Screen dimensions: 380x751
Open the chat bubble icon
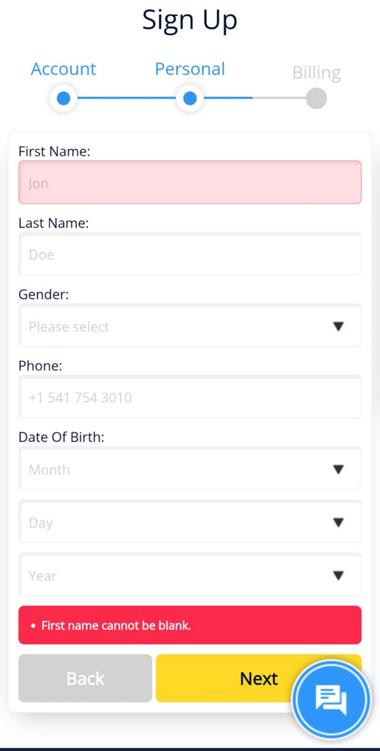(x=331, y=699)
